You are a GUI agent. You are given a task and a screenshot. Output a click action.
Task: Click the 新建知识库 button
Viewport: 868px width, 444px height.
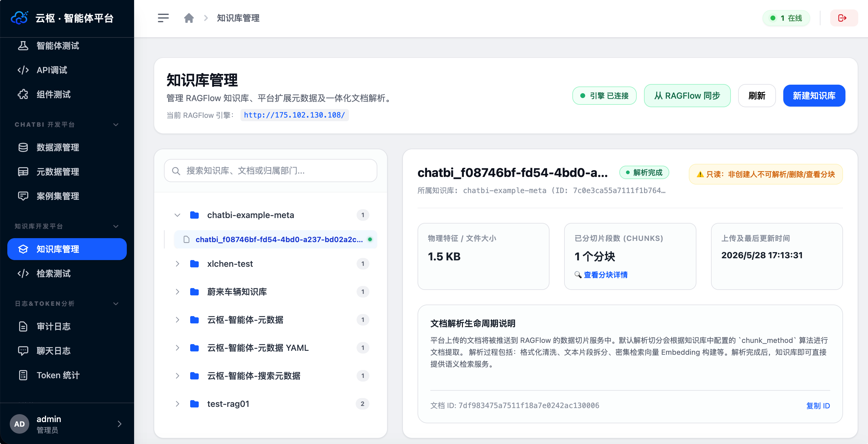point(814,96)
